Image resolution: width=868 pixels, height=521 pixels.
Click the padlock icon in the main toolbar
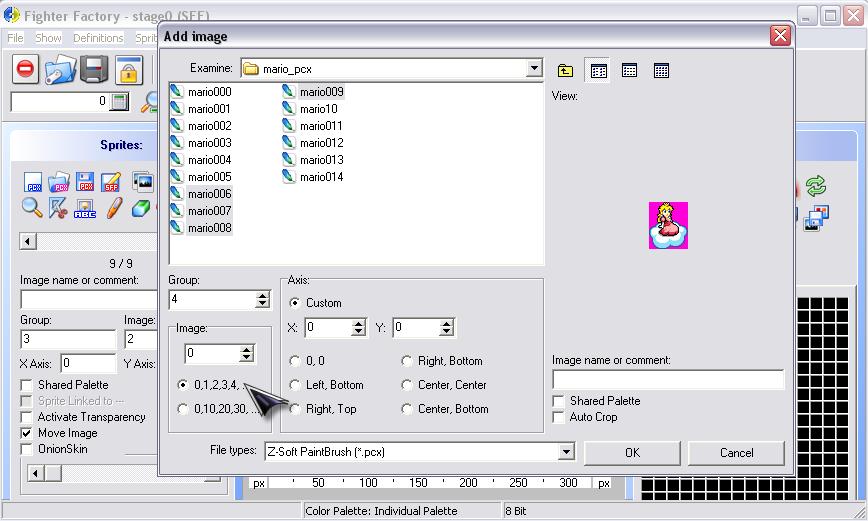coord(128,70)
